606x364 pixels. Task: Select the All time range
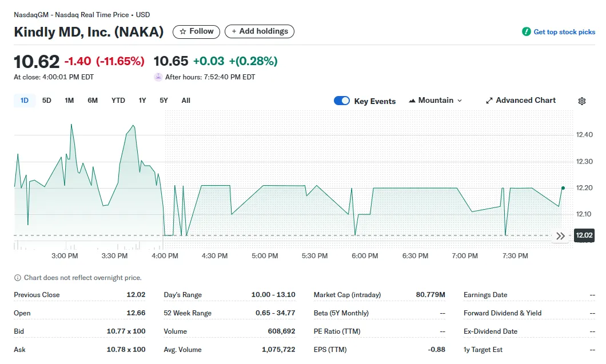click(186, 101)
